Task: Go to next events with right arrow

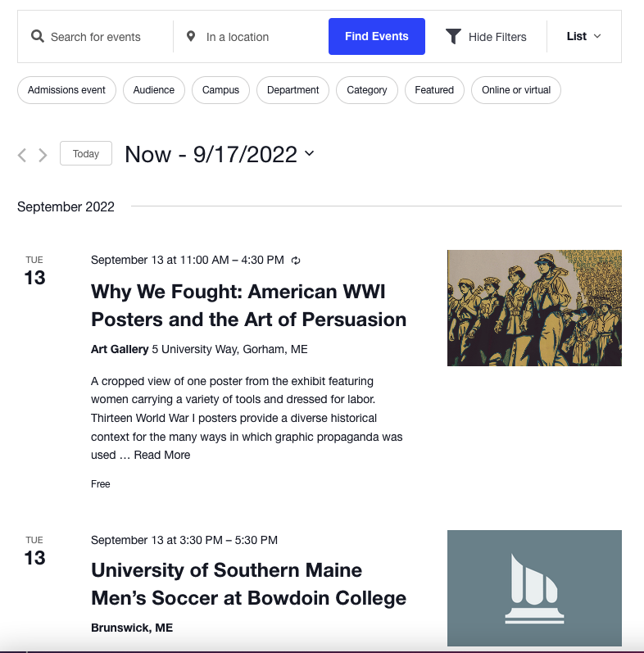Action: point(43,155)
